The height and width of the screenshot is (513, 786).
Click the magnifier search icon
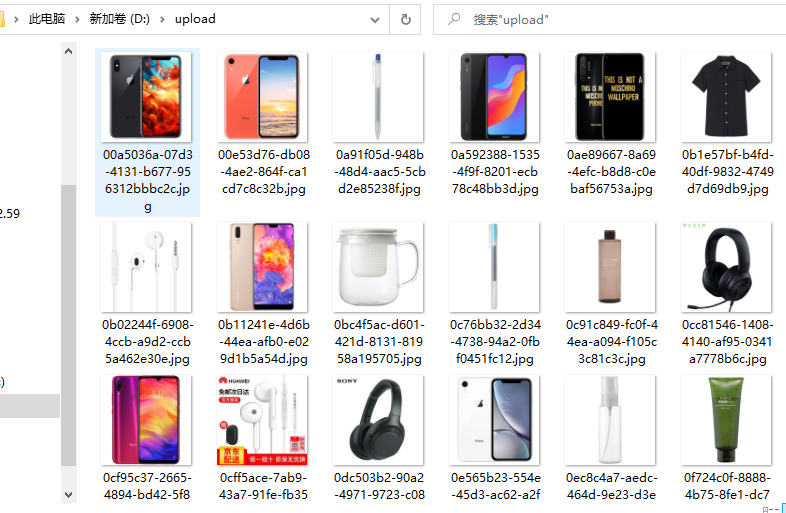pyautogui.click(x=454, y=19)
